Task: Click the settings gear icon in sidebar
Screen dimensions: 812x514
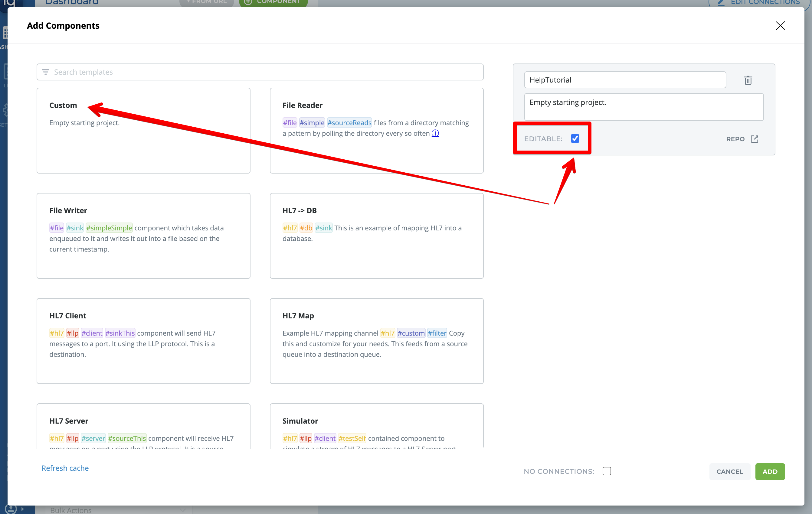Action: [5, 110]
